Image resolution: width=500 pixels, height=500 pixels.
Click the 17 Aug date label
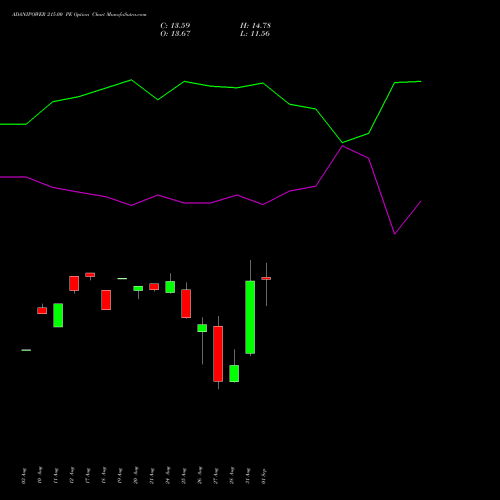point(88,475)
